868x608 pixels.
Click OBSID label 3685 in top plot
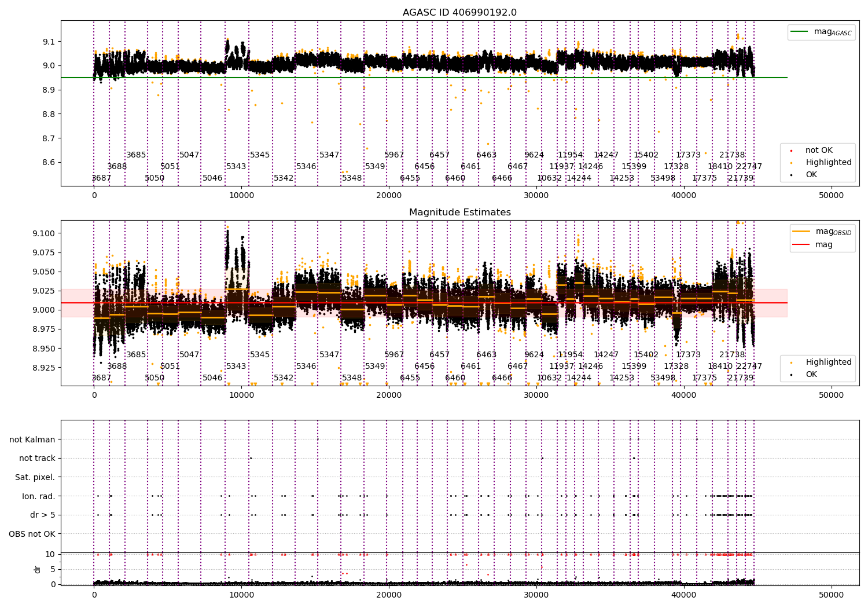(x=136, y=155)
